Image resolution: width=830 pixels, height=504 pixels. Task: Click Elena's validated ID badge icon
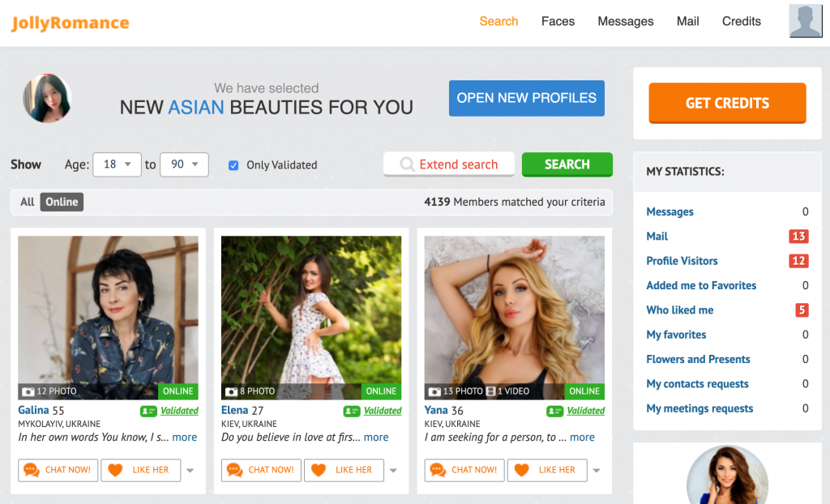(x=352, y=411)
